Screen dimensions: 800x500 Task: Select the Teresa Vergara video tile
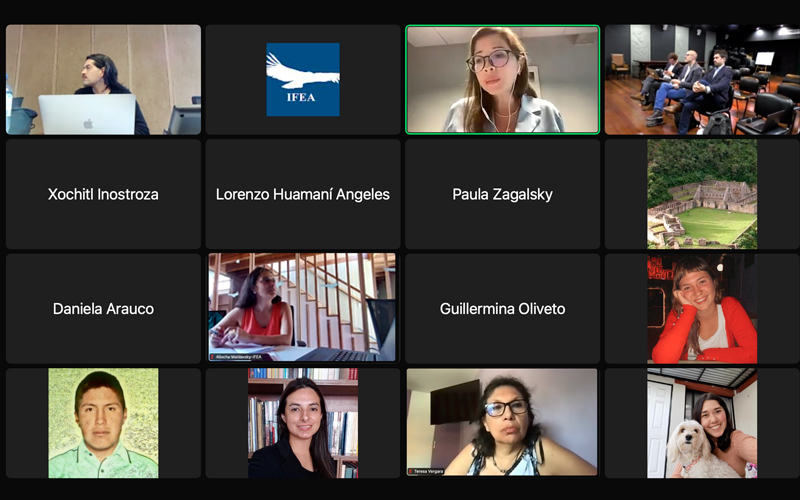tap(503, 423)
